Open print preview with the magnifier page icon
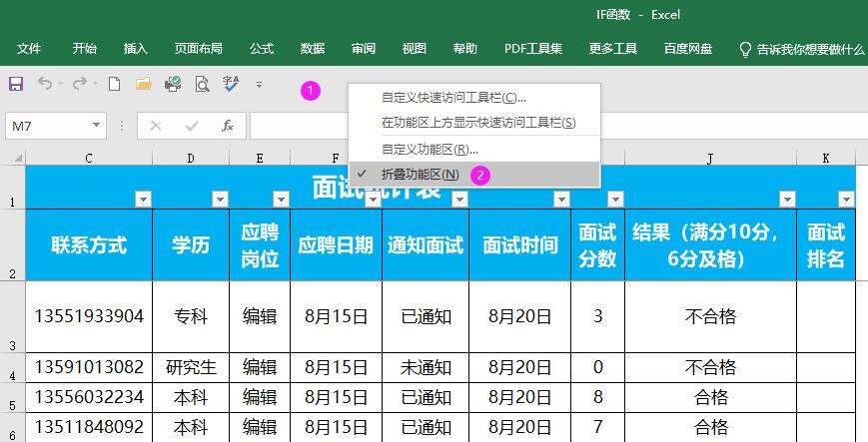 [202, 84]
